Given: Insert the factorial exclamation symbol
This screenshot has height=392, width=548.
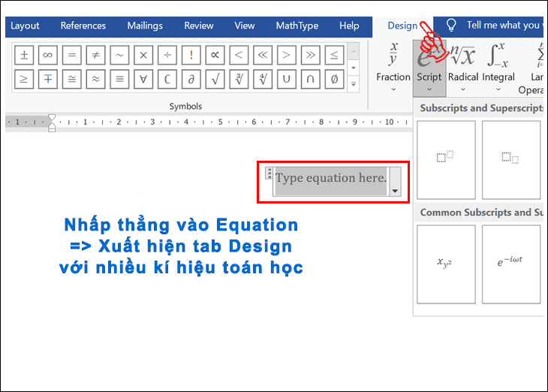Looking at the screenshot, I should point(191,55).
